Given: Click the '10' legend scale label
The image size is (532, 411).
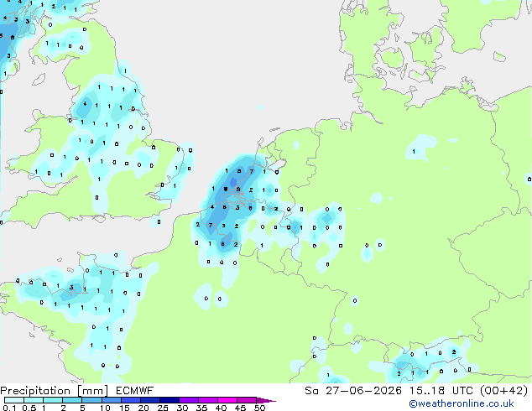Looking at the screenshot, I should (105, 408).
